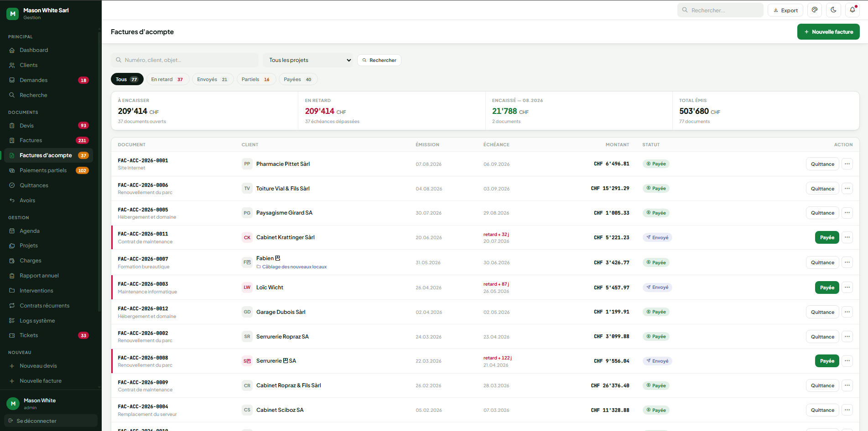Select the Tous filter tab
This screenshot has height=431, width=868.
click(x=127, y=79)
